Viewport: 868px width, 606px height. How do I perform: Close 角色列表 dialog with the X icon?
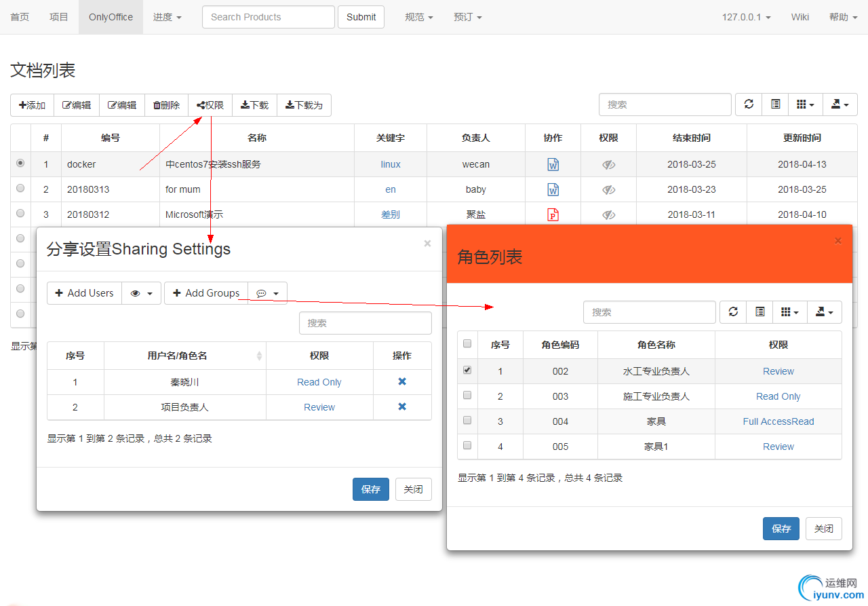[x=838, y=240]
